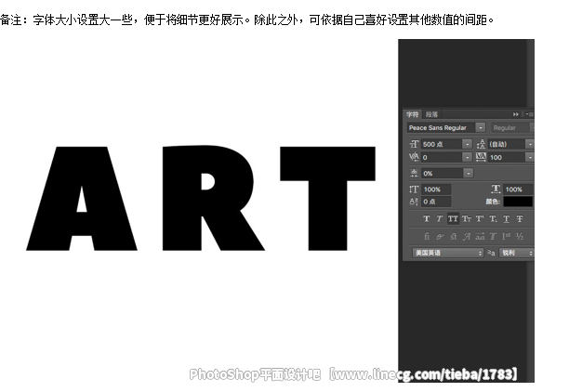Click titling alternates OpenType icon

tap(493, 237)
